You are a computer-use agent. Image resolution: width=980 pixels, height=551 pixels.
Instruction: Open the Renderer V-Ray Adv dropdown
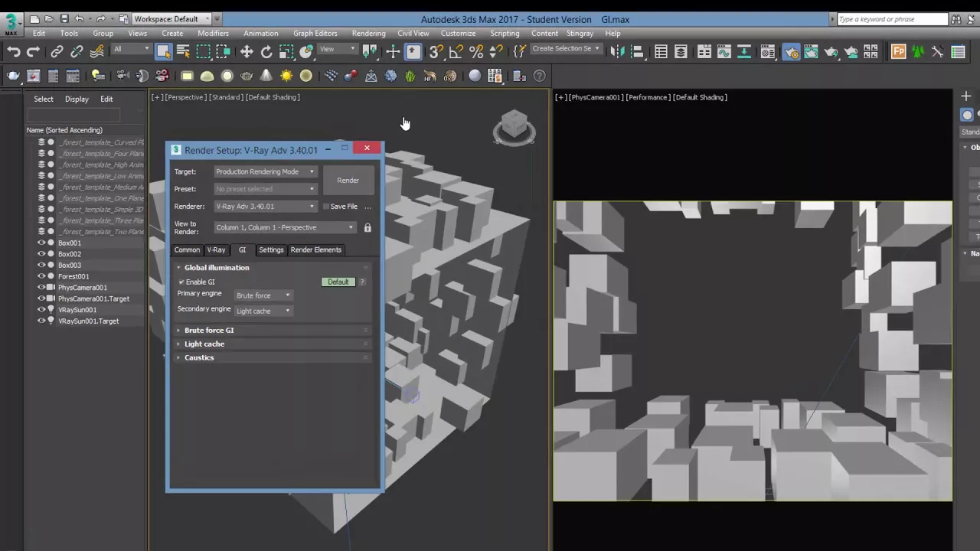tap(265, 207)
